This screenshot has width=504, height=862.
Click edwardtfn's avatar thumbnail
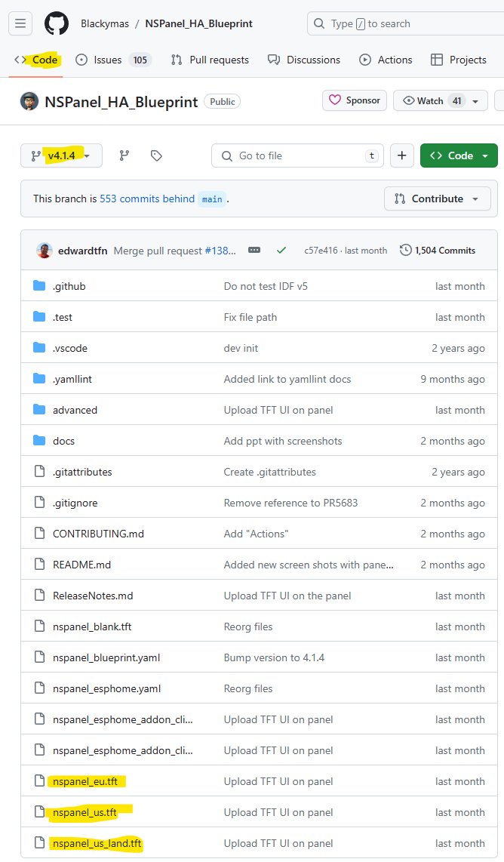44,251
